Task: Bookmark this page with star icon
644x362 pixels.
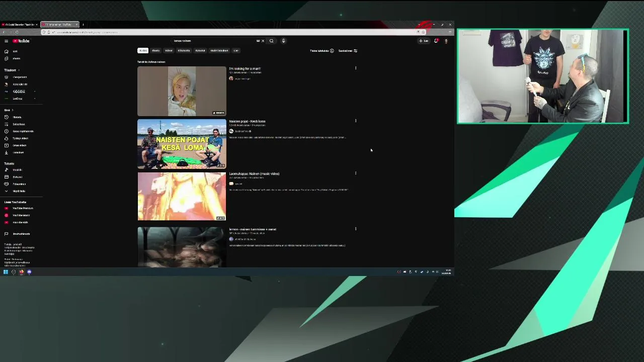Action: [423, 32]
